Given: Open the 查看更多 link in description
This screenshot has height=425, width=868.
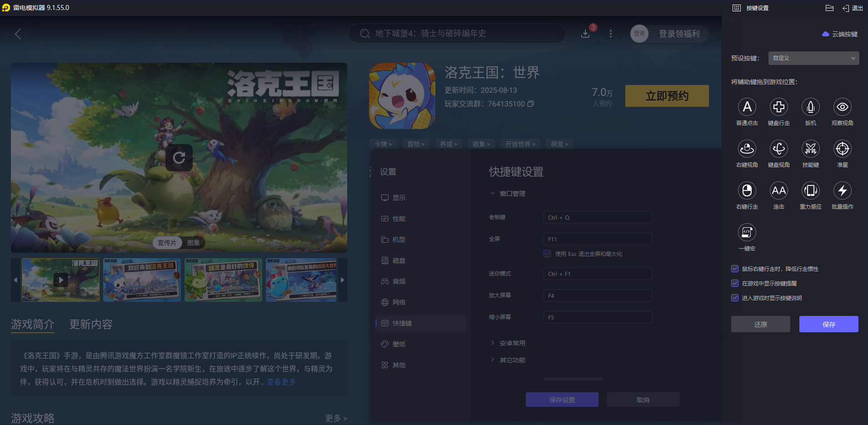Looking at the screenshot, I should (281, 382).
